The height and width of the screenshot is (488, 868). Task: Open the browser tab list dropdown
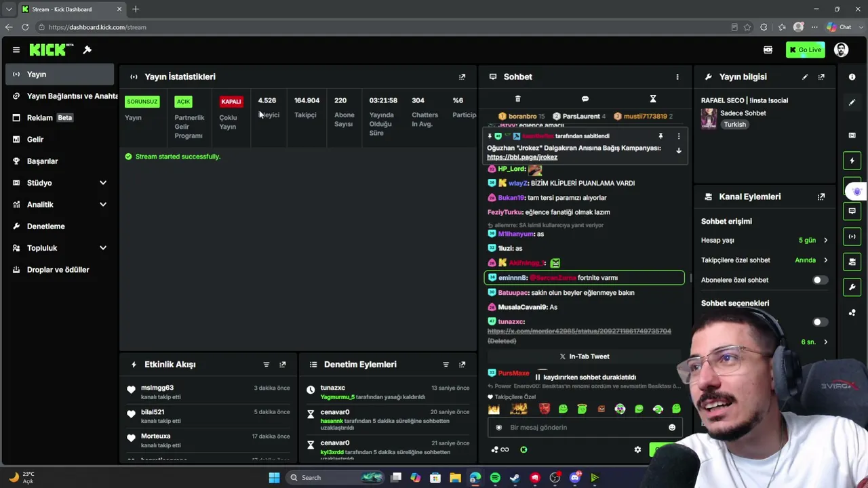pyautogui.click(x=9, y=9)
